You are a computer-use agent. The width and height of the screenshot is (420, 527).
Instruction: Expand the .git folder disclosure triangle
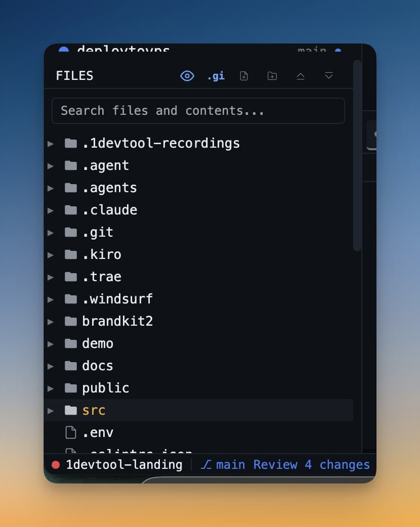51,232
